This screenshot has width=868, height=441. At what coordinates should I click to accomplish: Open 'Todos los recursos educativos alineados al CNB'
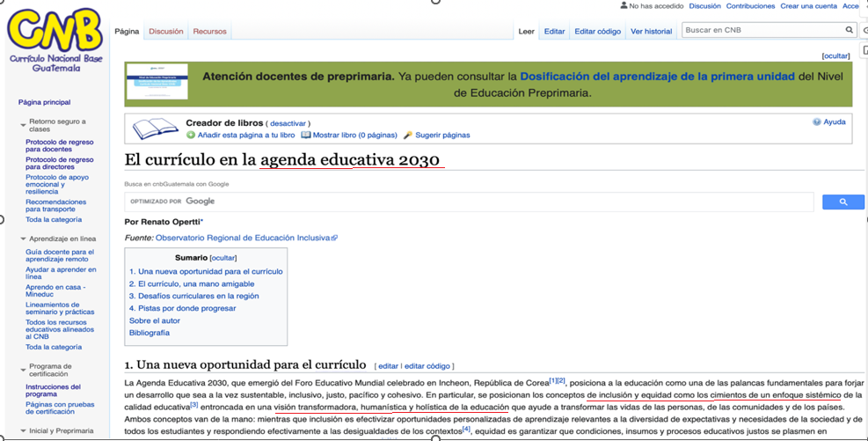tap(59, 329)
